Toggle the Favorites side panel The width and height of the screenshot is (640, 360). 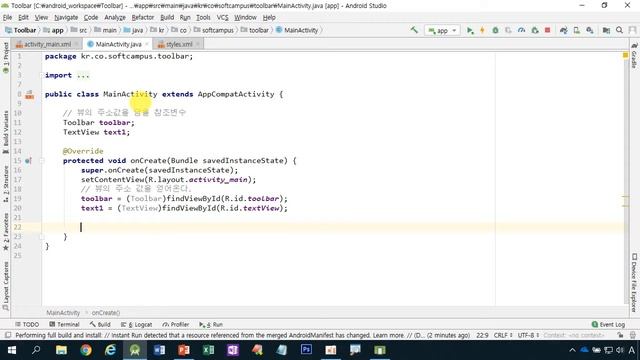6,232
